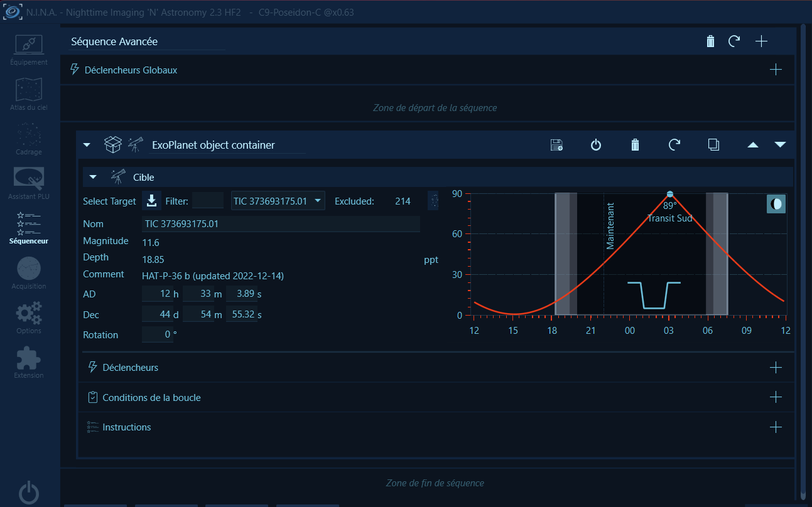The height and width of the screenshot is (507, 812).
Task: Add a trigger in the container's Déclencheurs row
Action: click(776, 367)
